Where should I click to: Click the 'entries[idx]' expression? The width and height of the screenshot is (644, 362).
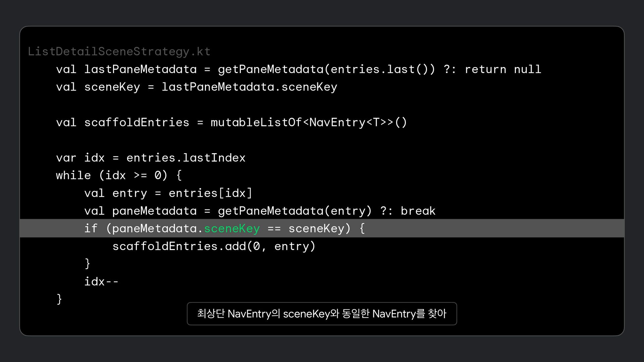210,193
